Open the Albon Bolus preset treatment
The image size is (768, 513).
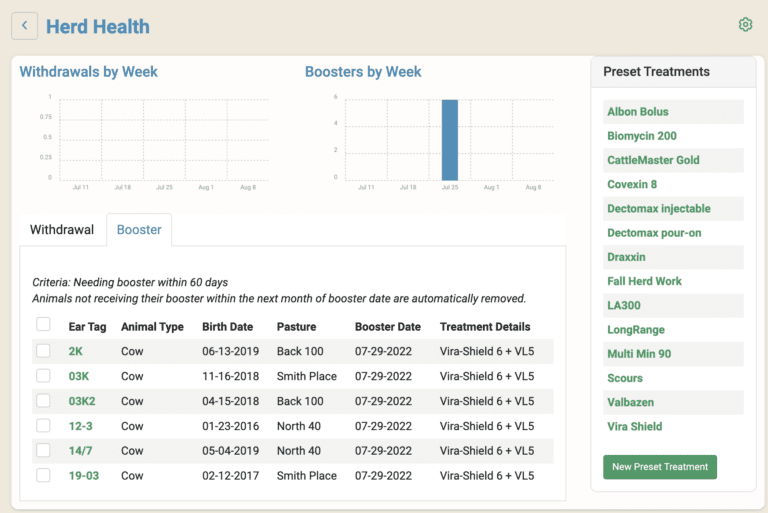(638, 112)
